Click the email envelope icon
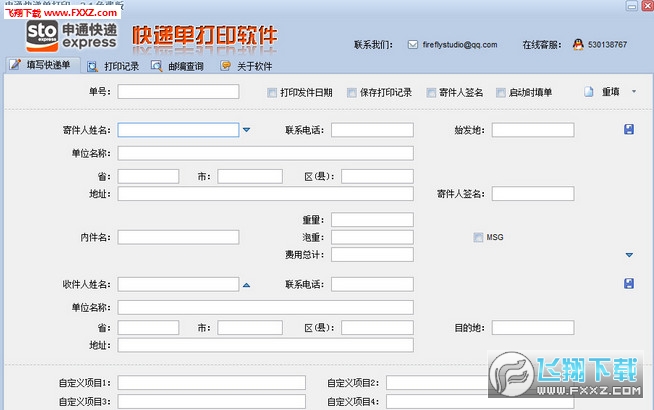 (x=413, y=45)
